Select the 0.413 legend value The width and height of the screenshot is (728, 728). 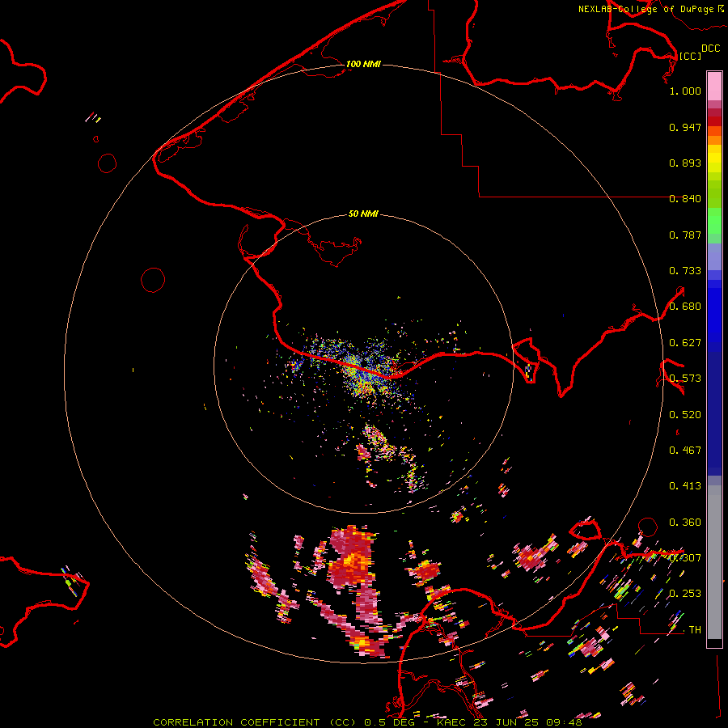click(685, 486)
